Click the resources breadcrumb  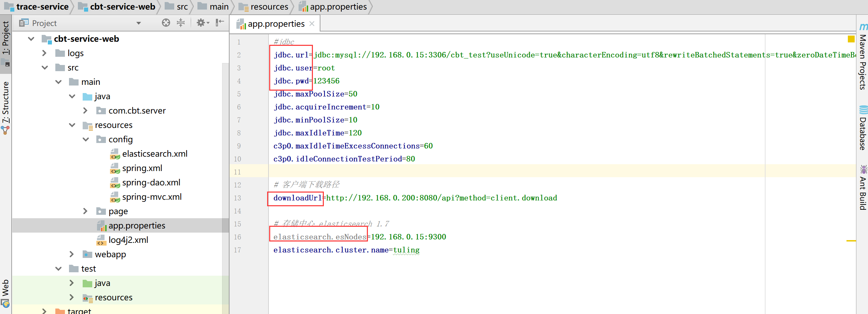(263, 7)
